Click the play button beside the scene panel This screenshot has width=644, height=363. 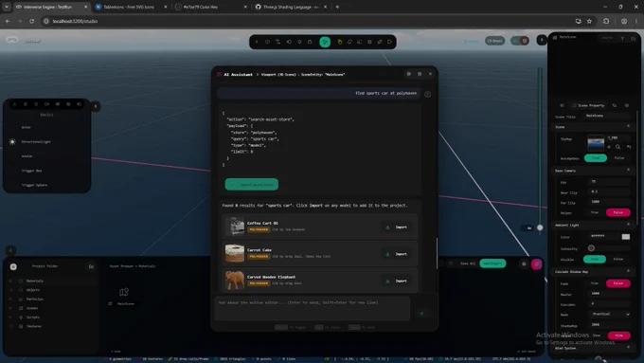pyautogui.click(x=542, y=40)
